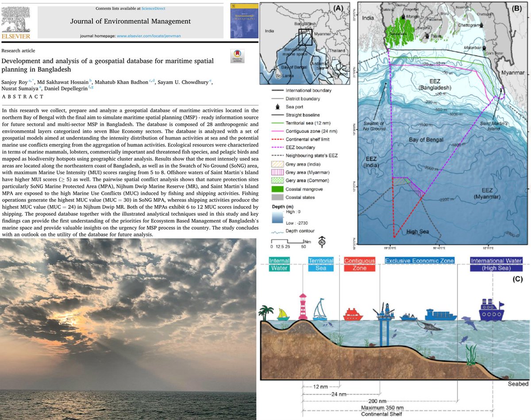Click the High Sea label on map B
The image size is (531, 420).
tap(419, 231)
